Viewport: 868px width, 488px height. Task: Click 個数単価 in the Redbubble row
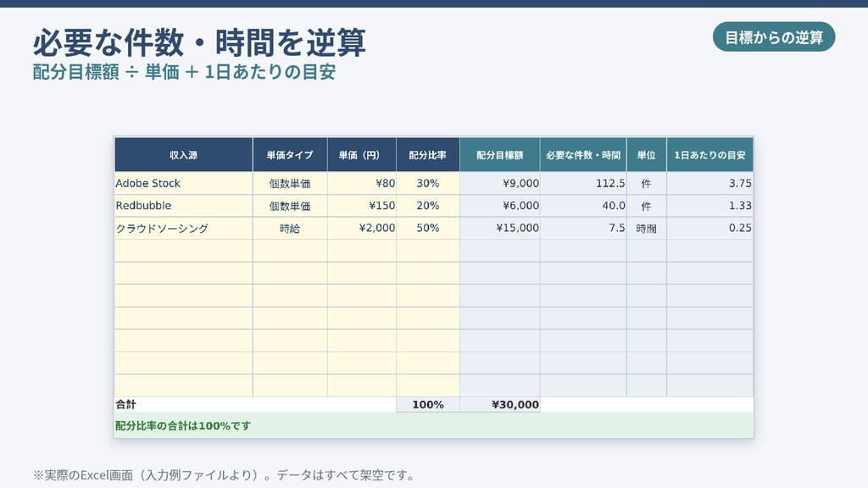tap(290, 206)
